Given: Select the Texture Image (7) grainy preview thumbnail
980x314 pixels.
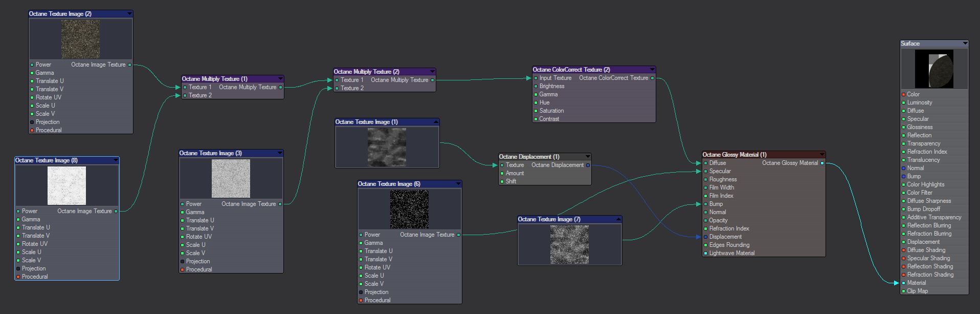Looking at the screenshot, I should click(x=569, y=244).
